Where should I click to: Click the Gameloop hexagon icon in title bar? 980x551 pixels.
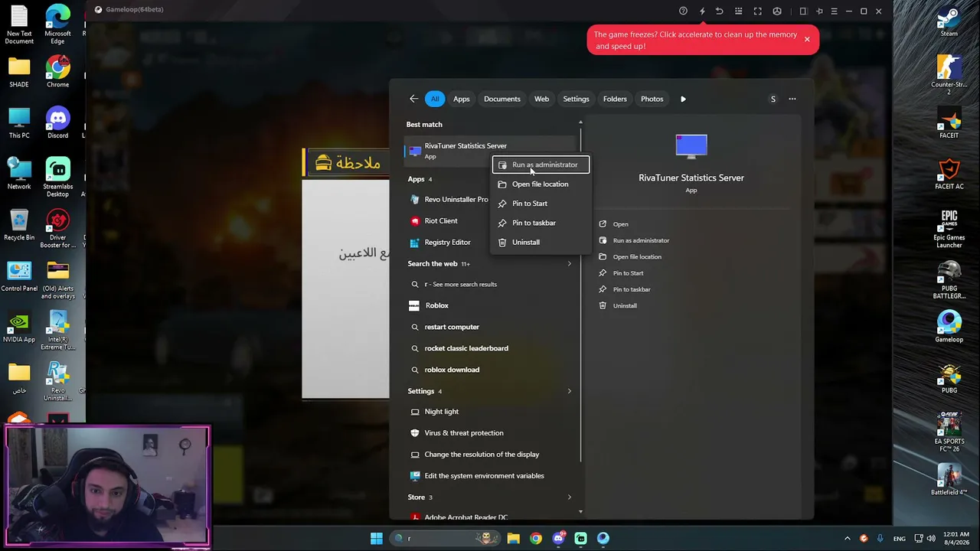[x=777, y=11]
